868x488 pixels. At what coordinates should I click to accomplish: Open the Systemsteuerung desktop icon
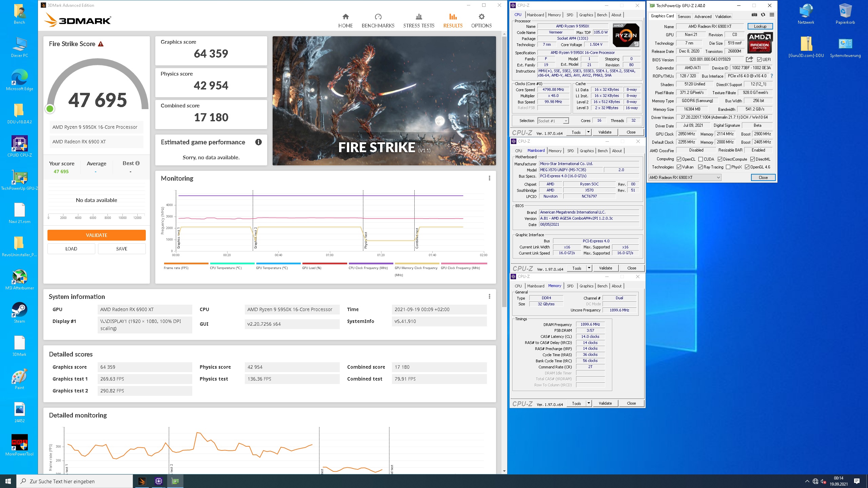click(845, 47)
